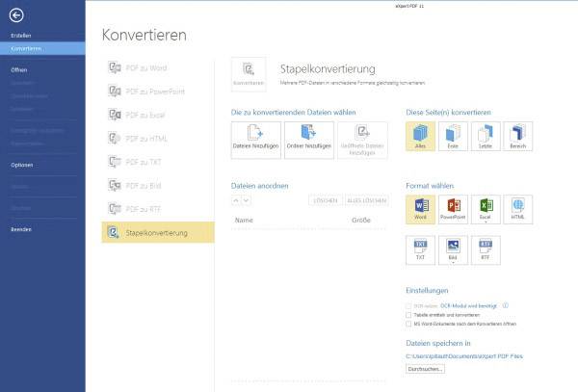This screenshot has height=392, width=578.
Task: Move file up with arrow button
Action: click(x=236, y=200)
